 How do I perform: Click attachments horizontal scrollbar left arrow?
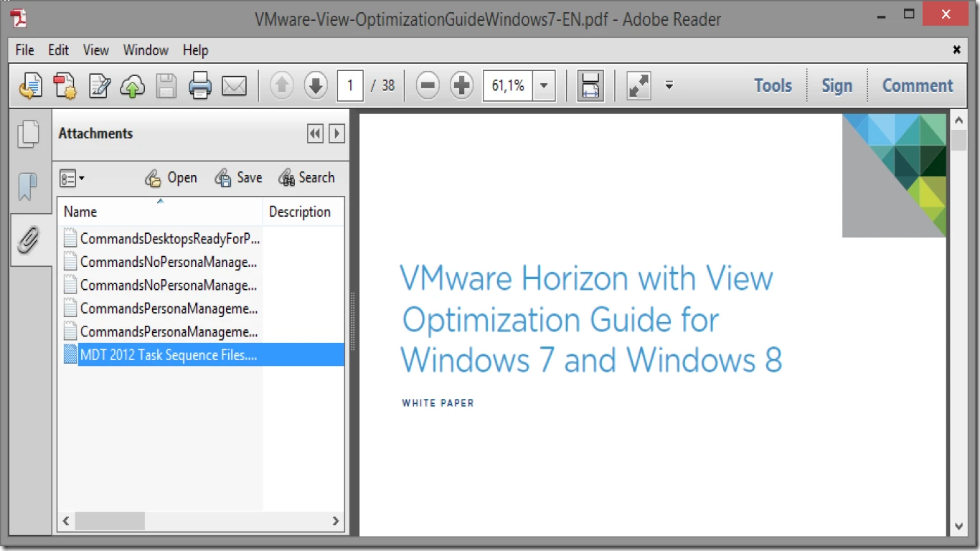coord(66,521)
